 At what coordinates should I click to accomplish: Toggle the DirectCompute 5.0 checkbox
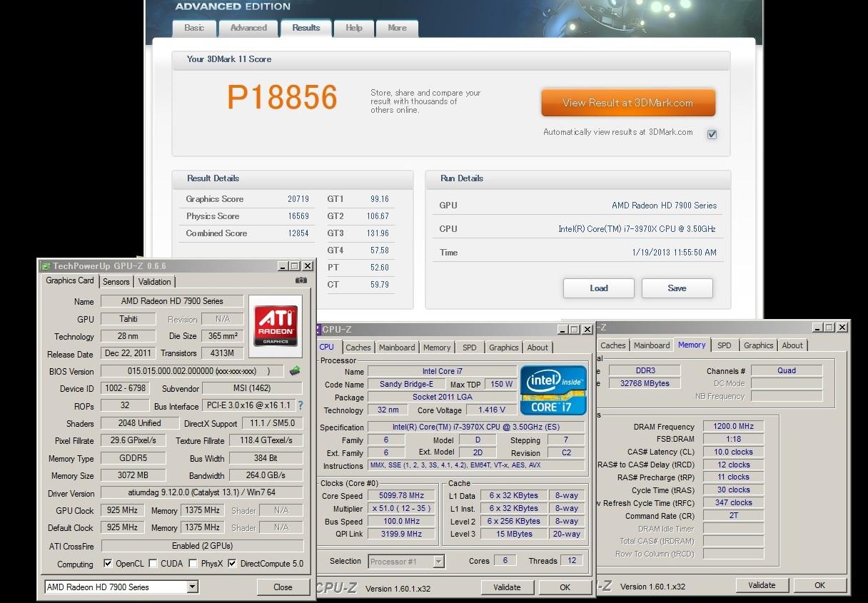click(x=232, y=564)
